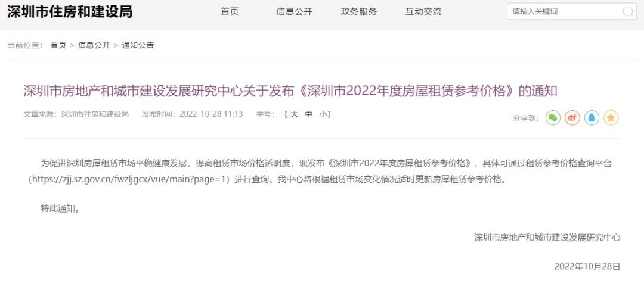Click the article title heading

coord(290,91)
